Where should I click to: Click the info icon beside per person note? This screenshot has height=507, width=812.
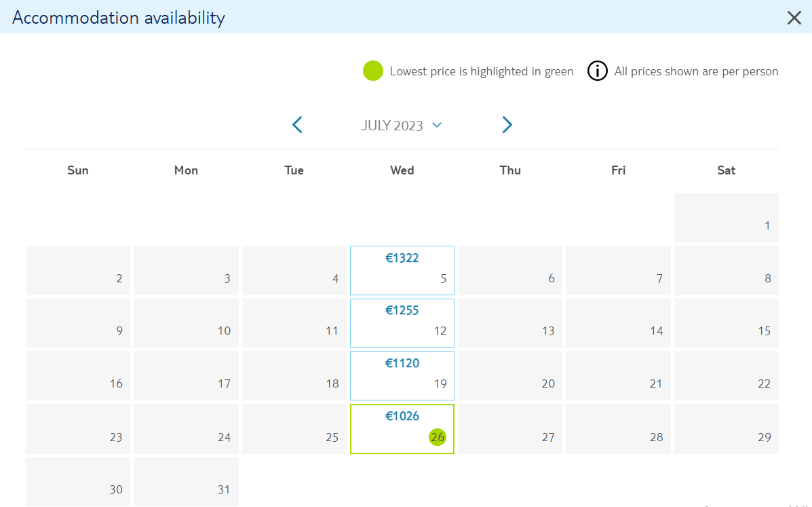597,71
